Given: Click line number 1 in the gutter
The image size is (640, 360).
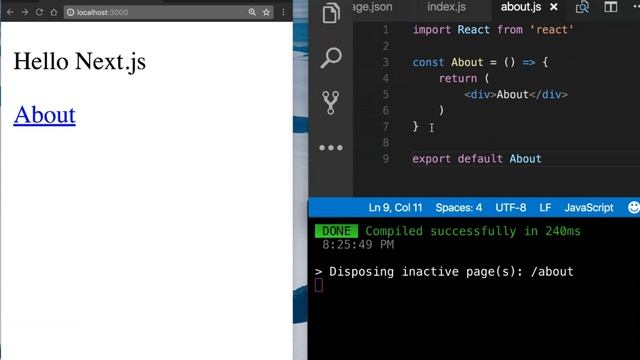Looking at the screenshot, I should (x=386, y=30).
